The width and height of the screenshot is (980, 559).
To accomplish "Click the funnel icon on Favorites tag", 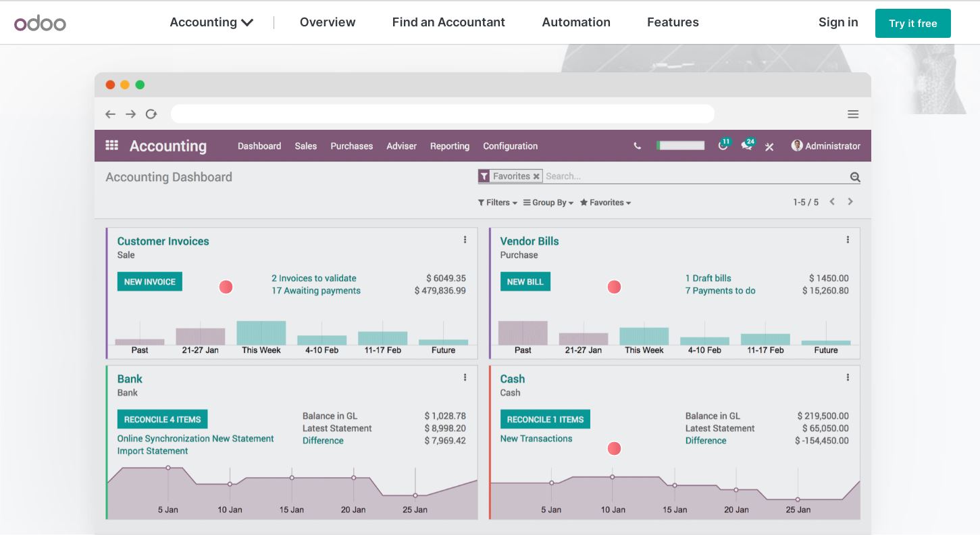I will pos(484,176).
